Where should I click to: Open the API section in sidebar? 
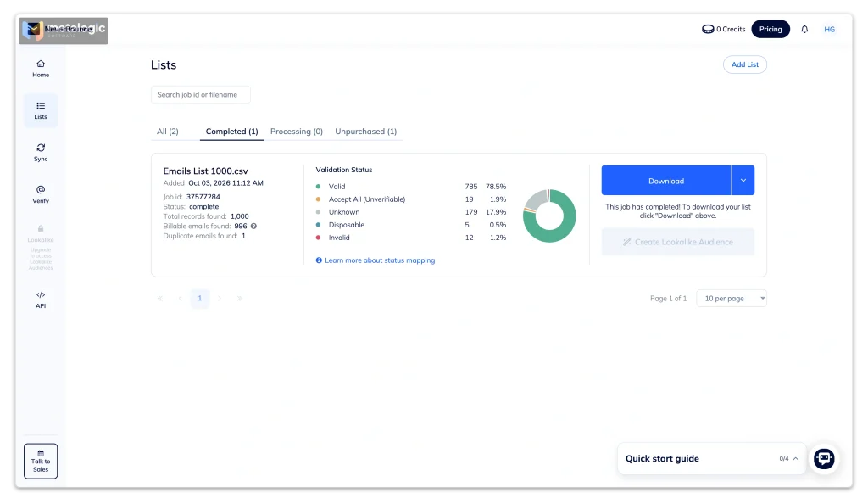click(x=41, y=300)
